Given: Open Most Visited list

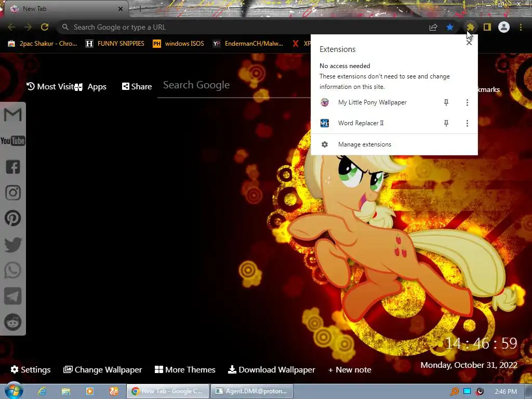Looking at the screenshot, I should click(x=50, y=87).
